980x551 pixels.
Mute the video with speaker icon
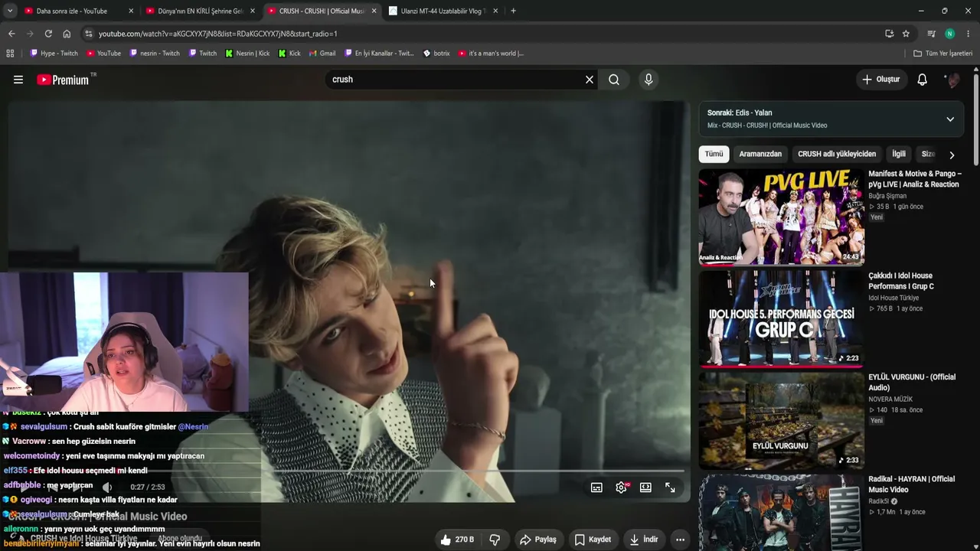[107, 487]
